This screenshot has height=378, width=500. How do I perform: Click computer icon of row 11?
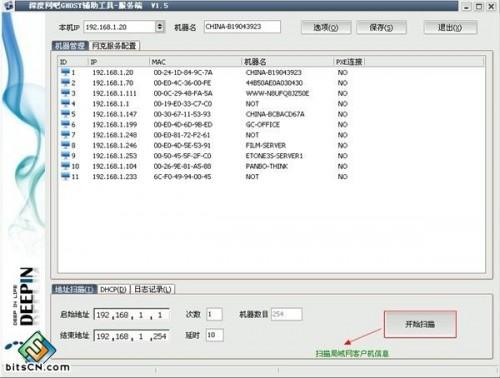pos(65,176)
